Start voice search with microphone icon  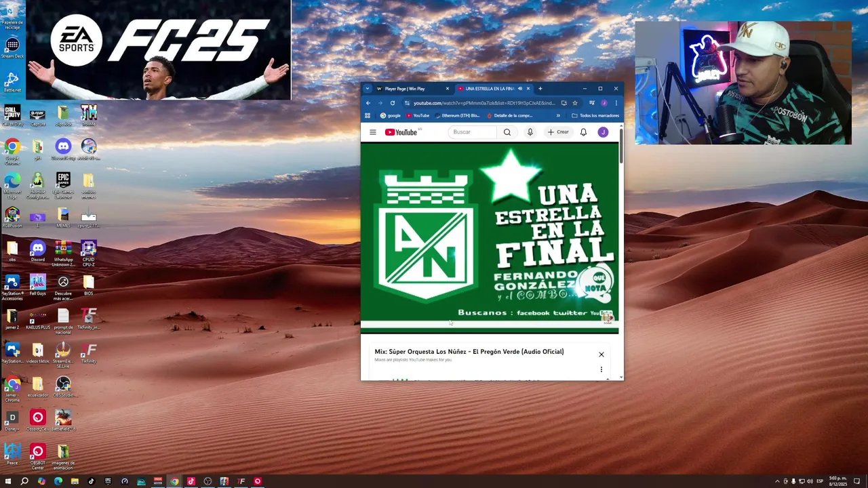530,132
